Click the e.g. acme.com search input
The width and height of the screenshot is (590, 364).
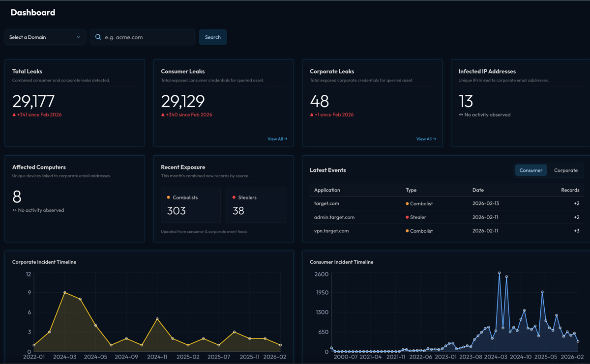click(x=143, y=37)
